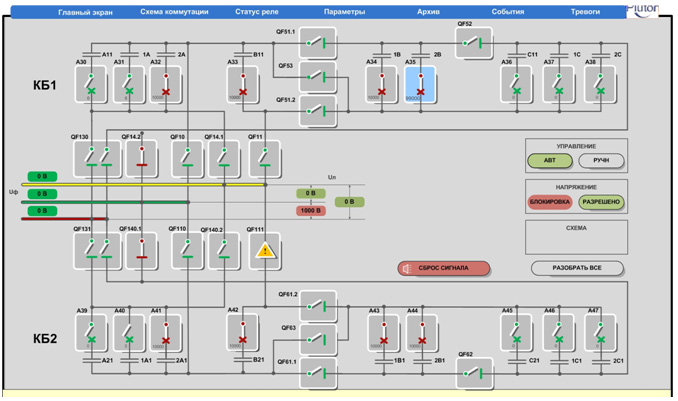Select the QF130 double breaker icon
The image size is (678, 401).
point(98,158)
